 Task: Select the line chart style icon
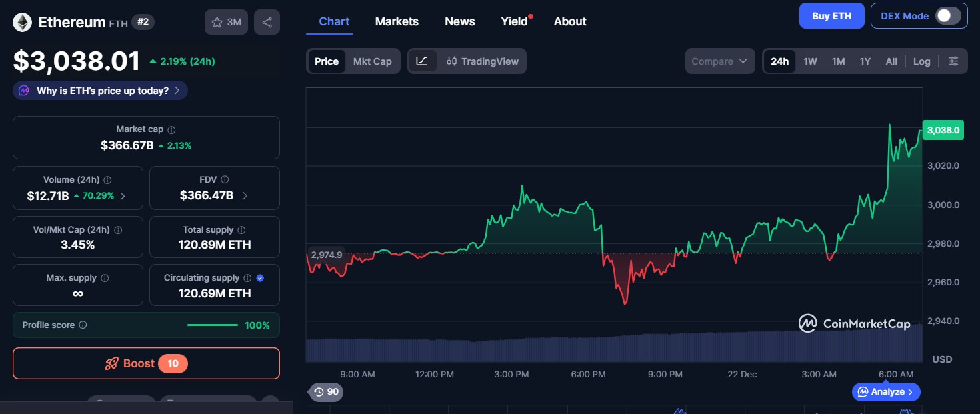[x=423, y=61]
